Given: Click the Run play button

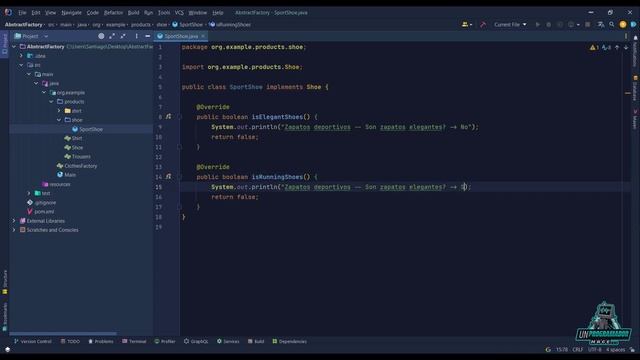Looking at the screenshot, I should coord(538,24).
